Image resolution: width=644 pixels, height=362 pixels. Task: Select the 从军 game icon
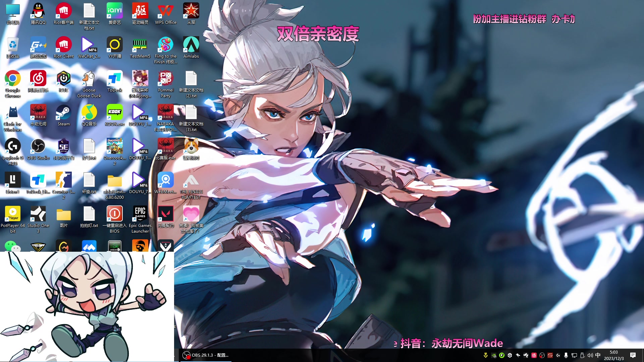[x=191, y=14]
